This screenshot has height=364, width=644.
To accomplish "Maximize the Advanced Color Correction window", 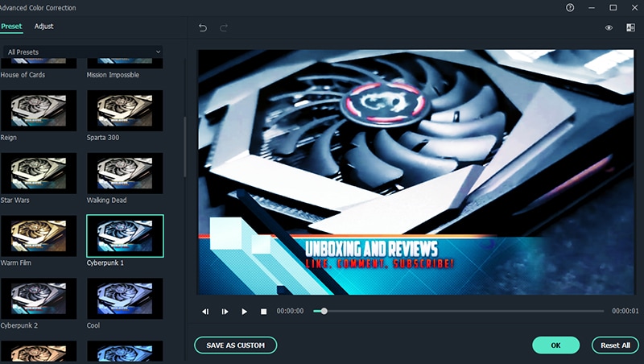I will (x=613, y=7).
